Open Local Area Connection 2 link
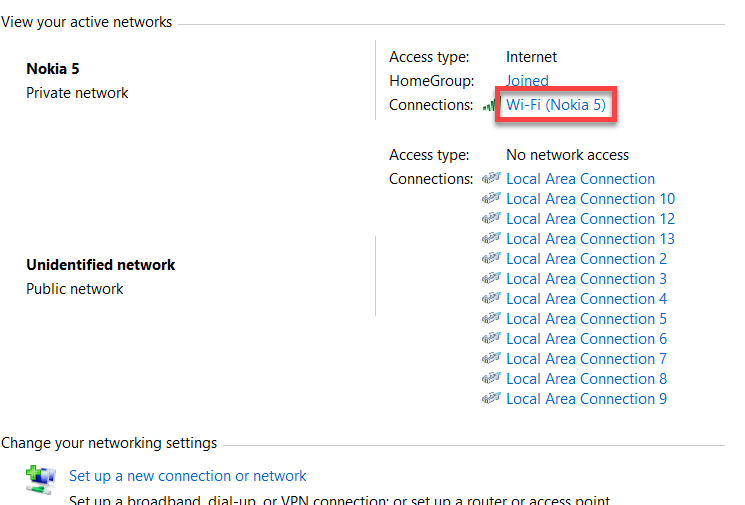 [586, 259]
